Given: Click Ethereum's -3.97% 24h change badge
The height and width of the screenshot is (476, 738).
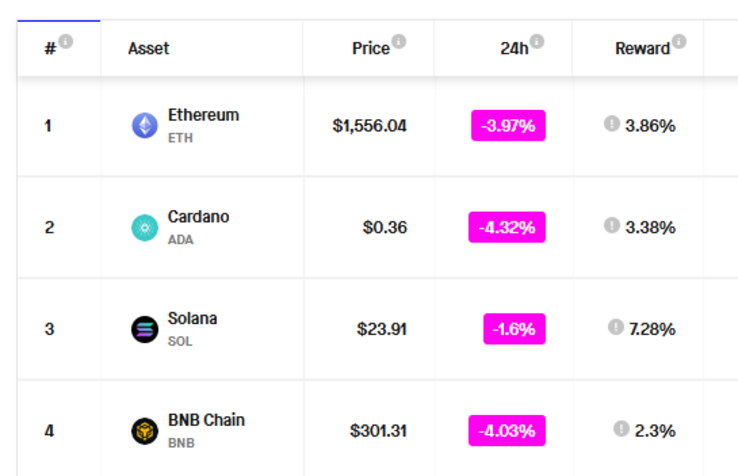Looking at the screenshot, I should (508, 125).
